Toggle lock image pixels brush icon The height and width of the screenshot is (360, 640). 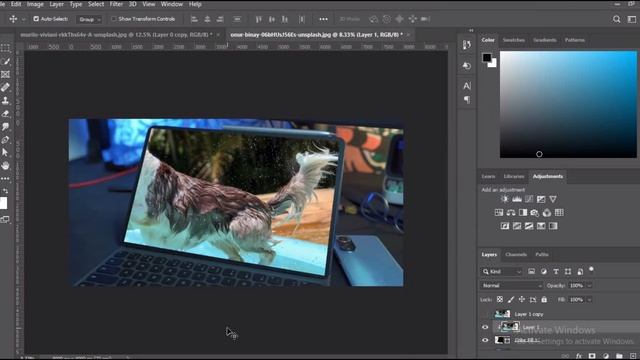(511, 299)
